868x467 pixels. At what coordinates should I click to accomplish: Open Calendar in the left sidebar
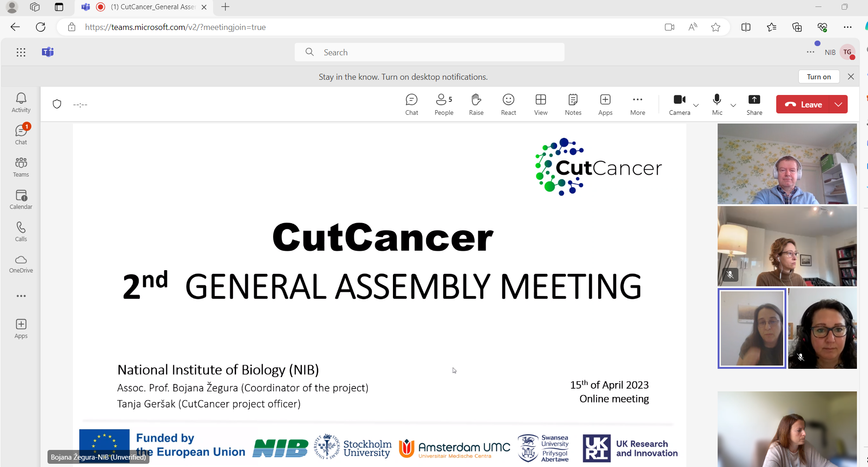click(21, 199)
